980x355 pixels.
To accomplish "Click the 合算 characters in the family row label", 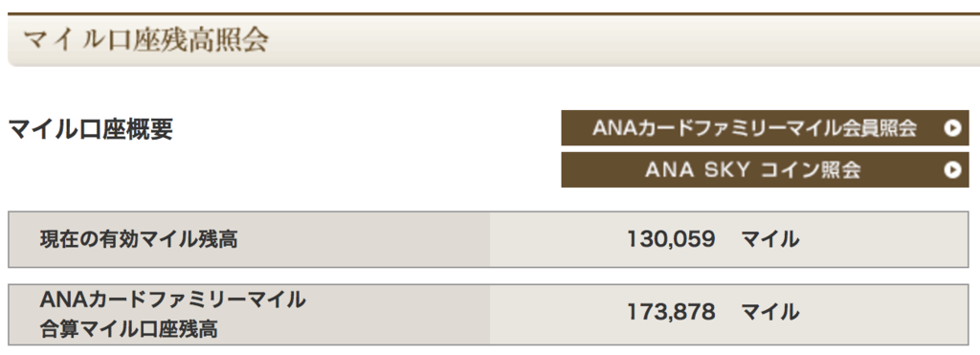I will point(59,329).
